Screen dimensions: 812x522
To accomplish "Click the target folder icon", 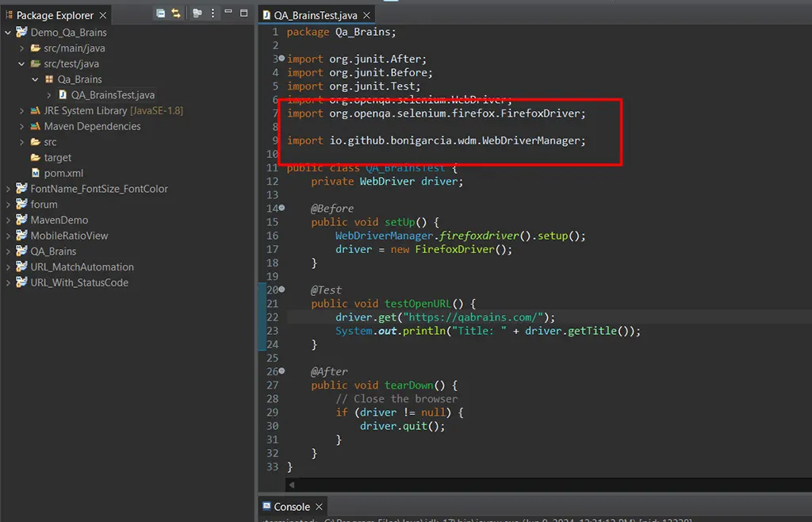I will 35,158.
